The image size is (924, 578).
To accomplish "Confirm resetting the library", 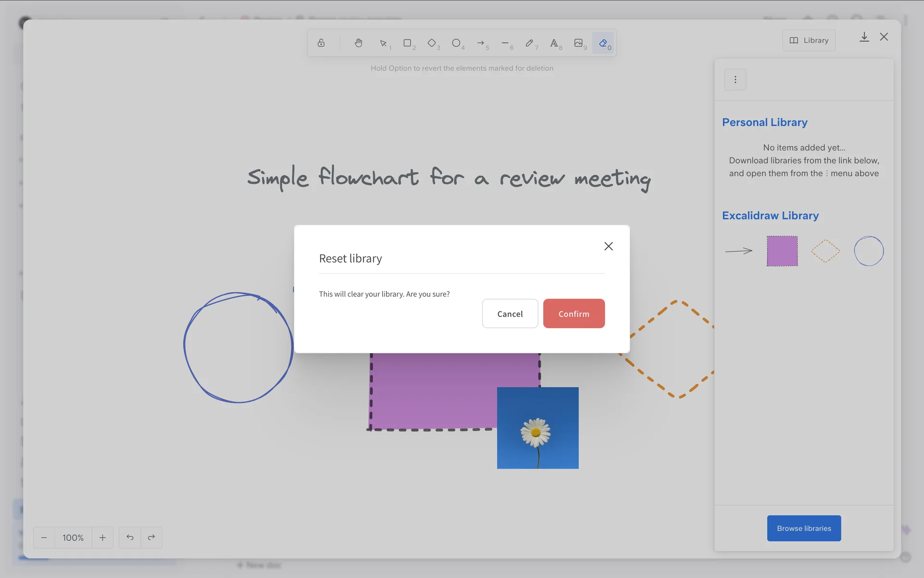I will click(574, 314).
